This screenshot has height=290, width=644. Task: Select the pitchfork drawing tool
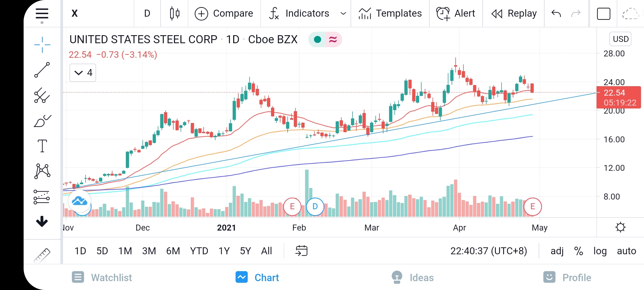[42, 95]
